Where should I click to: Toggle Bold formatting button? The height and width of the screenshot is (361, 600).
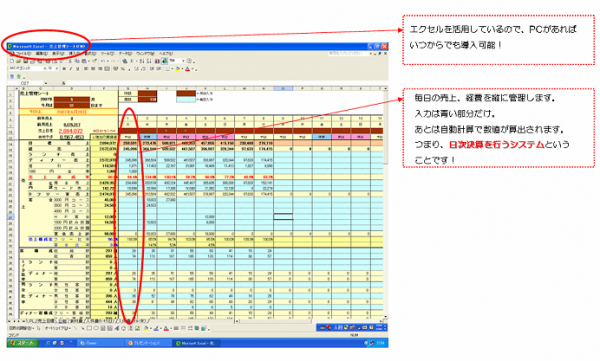coord(64,69)
